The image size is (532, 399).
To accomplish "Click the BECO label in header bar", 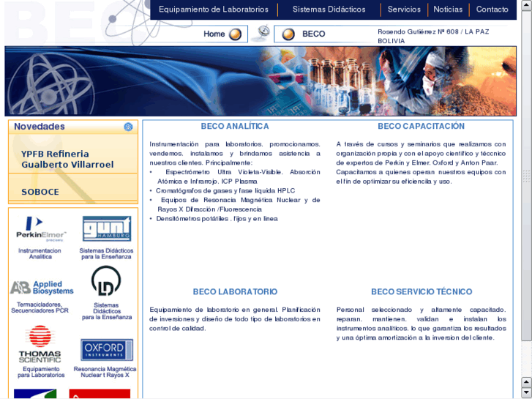I will (313, 34).
